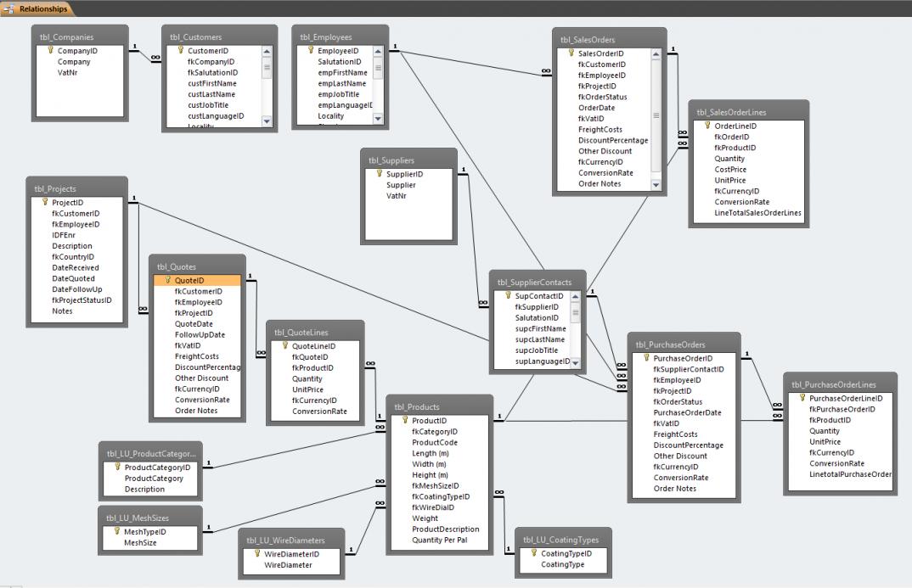The height and width of the screenshot is (588, 912).
Task: Select the tbl_Projects table title bar
Action: point(76,188)
